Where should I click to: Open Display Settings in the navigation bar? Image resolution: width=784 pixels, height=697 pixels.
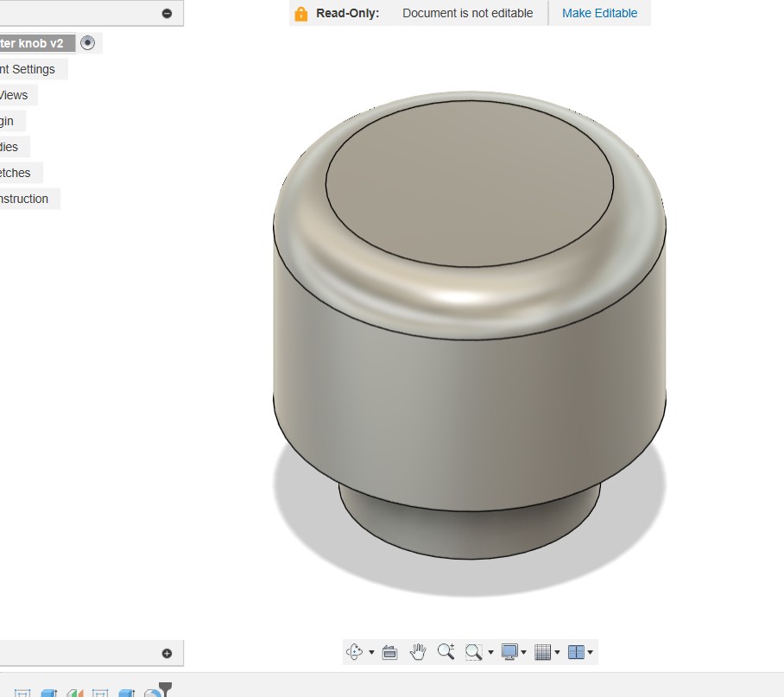click(510, 652)
